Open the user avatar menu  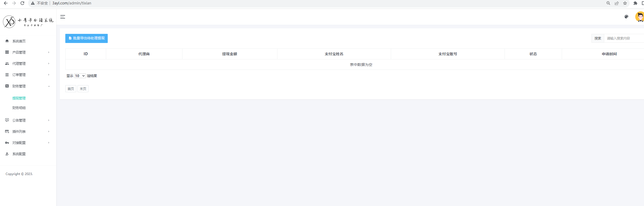(640, 17)
